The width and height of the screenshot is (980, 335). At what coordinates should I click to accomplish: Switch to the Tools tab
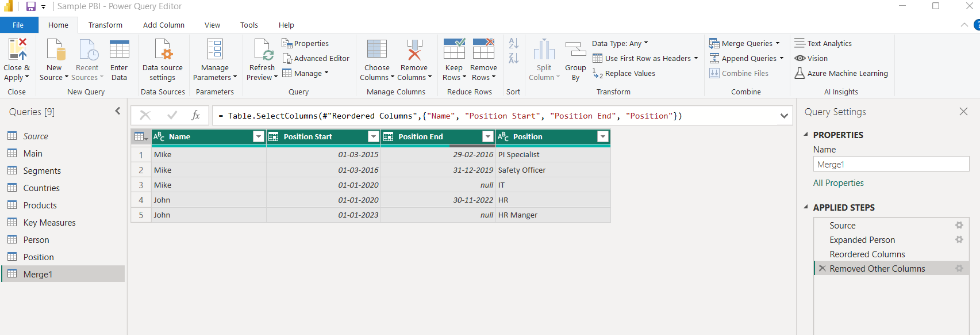tap(249, 25)
